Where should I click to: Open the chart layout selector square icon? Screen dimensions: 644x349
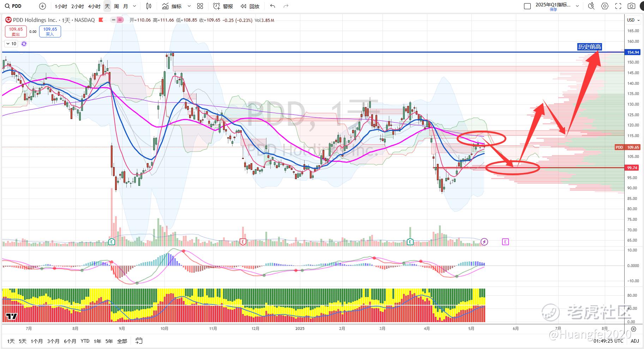(527, 6)
